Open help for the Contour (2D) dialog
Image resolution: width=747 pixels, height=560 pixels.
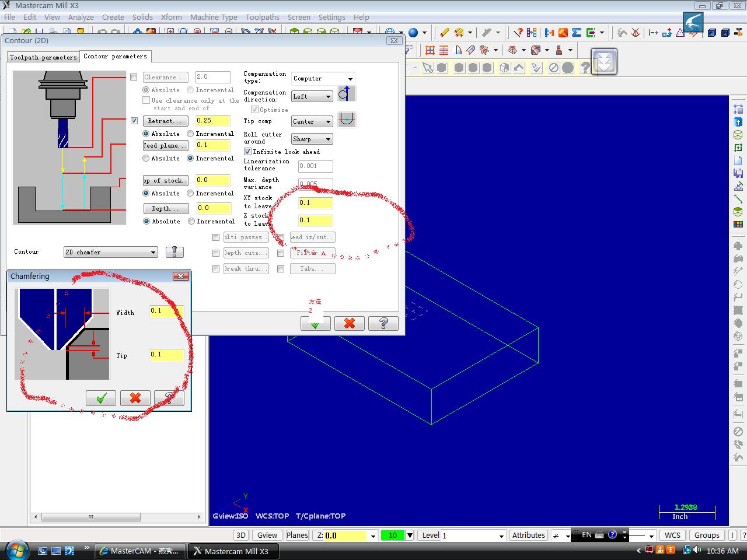pyautogui.click(x=383, y=323)
